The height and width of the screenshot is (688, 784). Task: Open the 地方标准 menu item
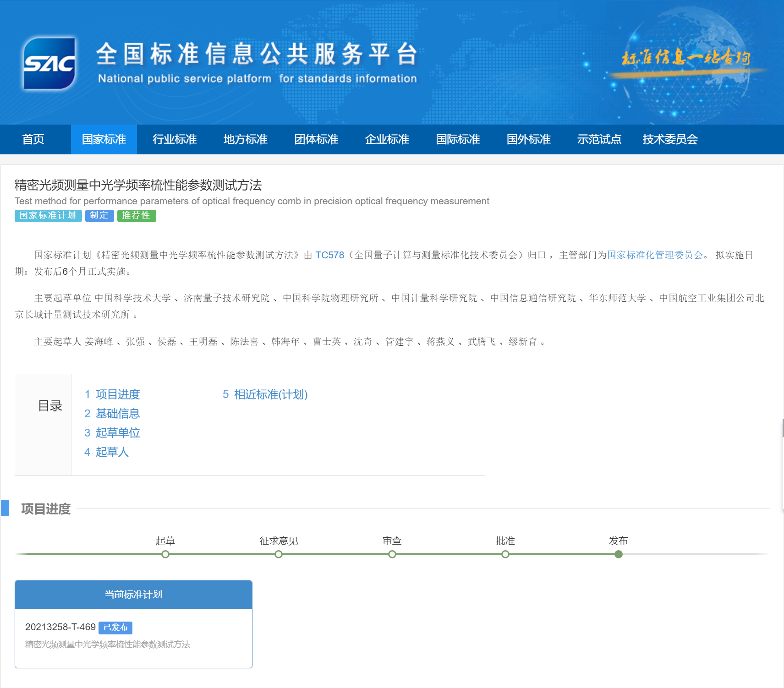246,139
